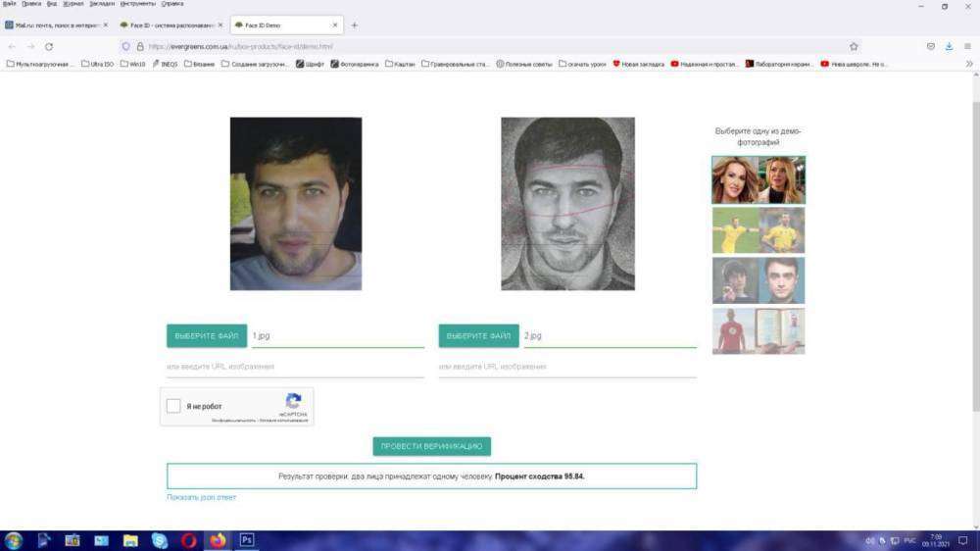Click the left "ВЫБЕРИТЕ ФАЙЛ" button for 1.jpg
Image resolution: width=980 pixels, height=551 pixels.
207,335
